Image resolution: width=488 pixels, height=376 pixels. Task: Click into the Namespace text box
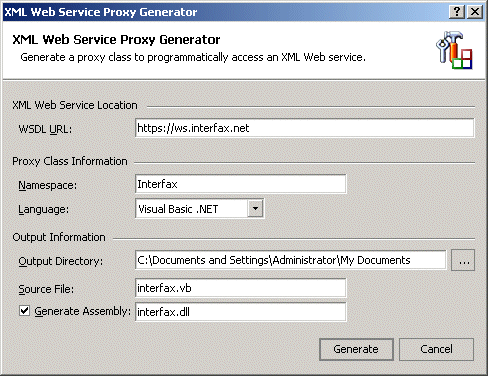(241, 184)
